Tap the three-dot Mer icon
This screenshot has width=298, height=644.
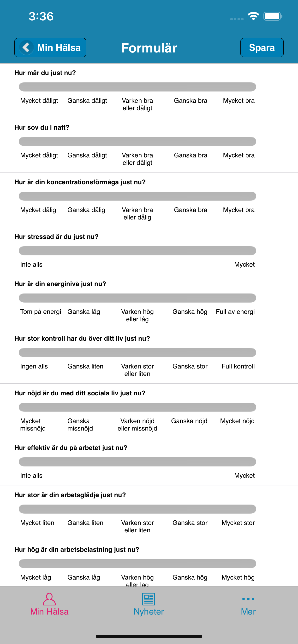[248, 599]
